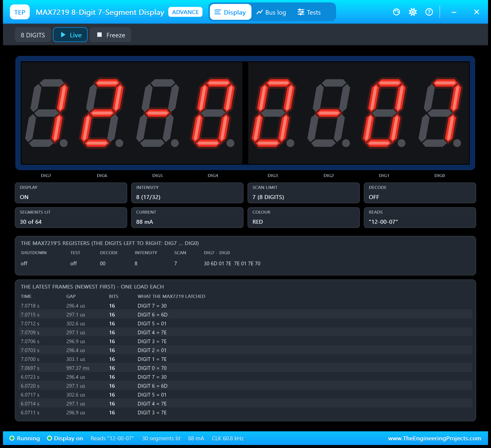This screenshot has height=448, width=491.
Task: Select the SEGMENTS LIT 30 of 64 card
Action: pyautogui.click(x=71, y=218)
